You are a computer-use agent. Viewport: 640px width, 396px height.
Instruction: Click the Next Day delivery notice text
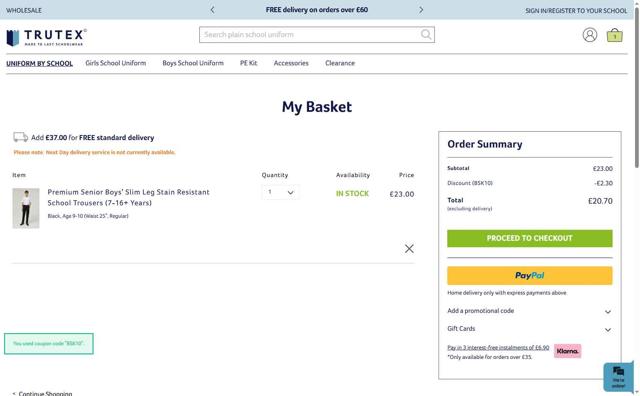(94, 152)
